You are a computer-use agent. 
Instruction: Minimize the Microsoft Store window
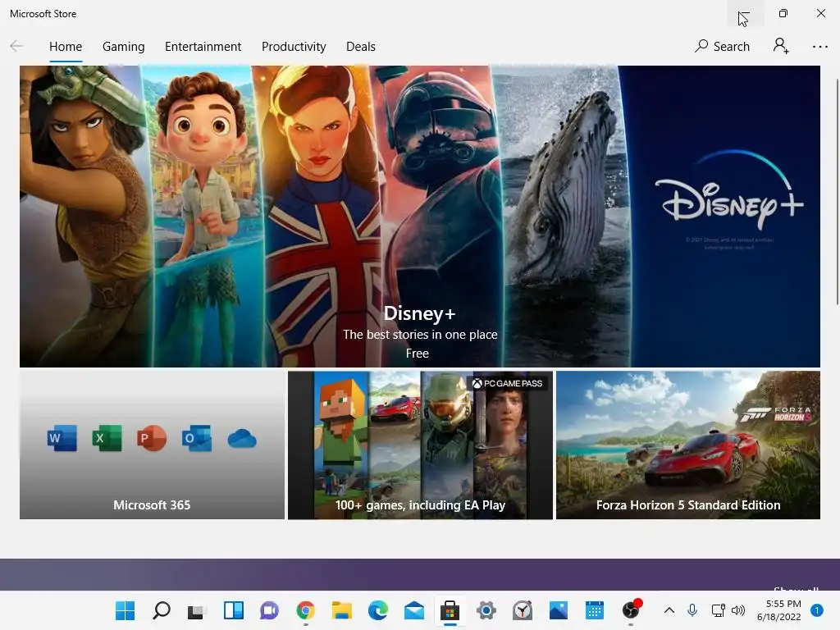point(743,13)
